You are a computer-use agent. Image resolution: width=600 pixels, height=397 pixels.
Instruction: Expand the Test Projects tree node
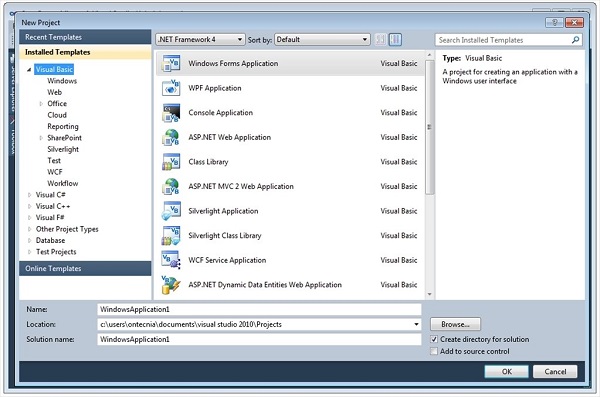coord(29,252)
